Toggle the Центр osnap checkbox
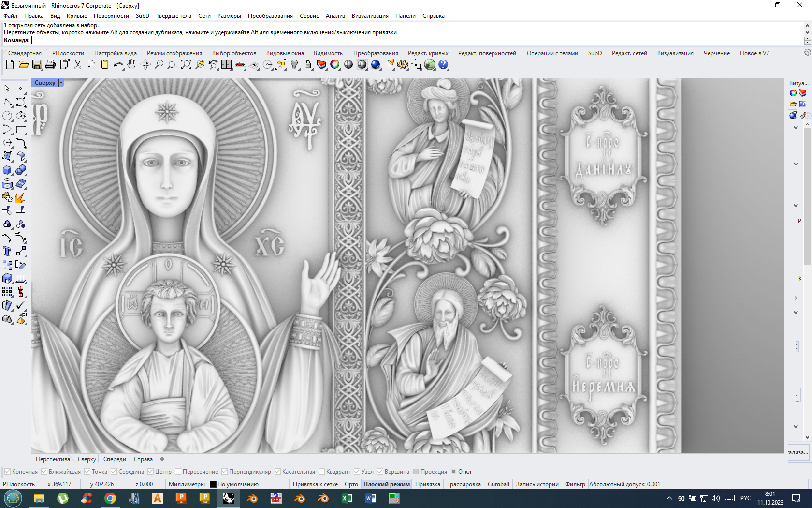The image size is (812, 508). coord(150,472)
